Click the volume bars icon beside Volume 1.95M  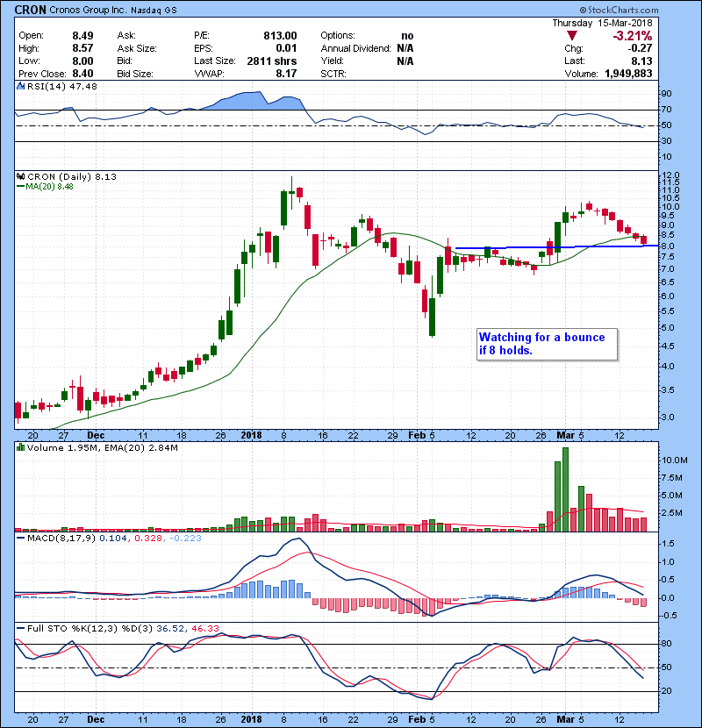[x=20, y=447]
